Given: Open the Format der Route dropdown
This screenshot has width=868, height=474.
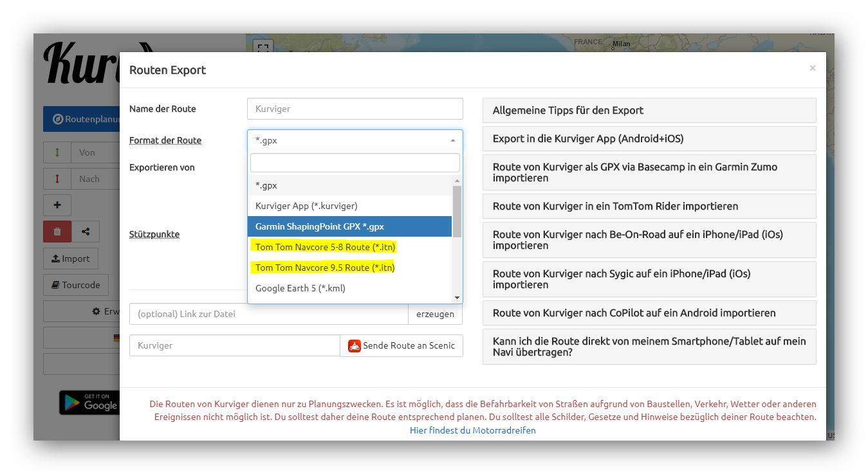Looking at the screenshot, I should (x=355, y=140).
